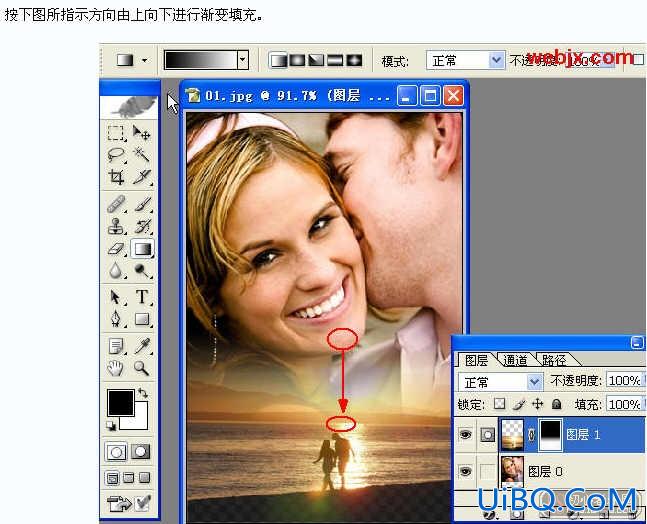Viewport: 647px width, 524px height.
Task: Select the Eyedropper tool
Action: [141, 346]
